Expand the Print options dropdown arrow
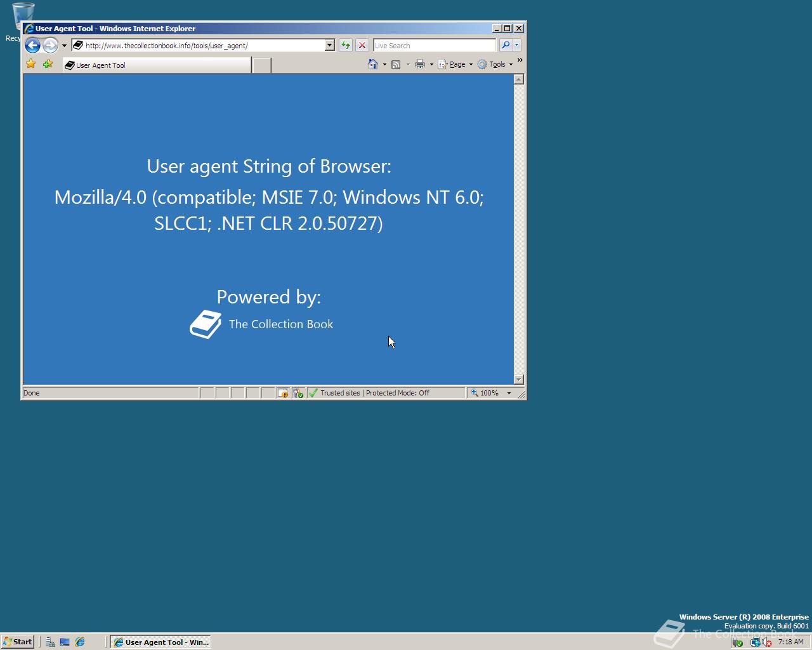812x650 pixels. pos(431,64)
